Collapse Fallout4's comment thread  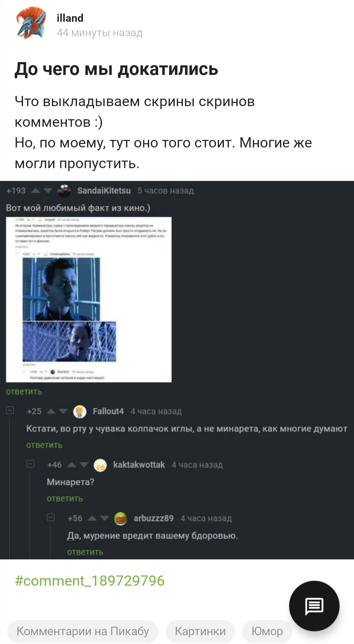coord(10,410)
